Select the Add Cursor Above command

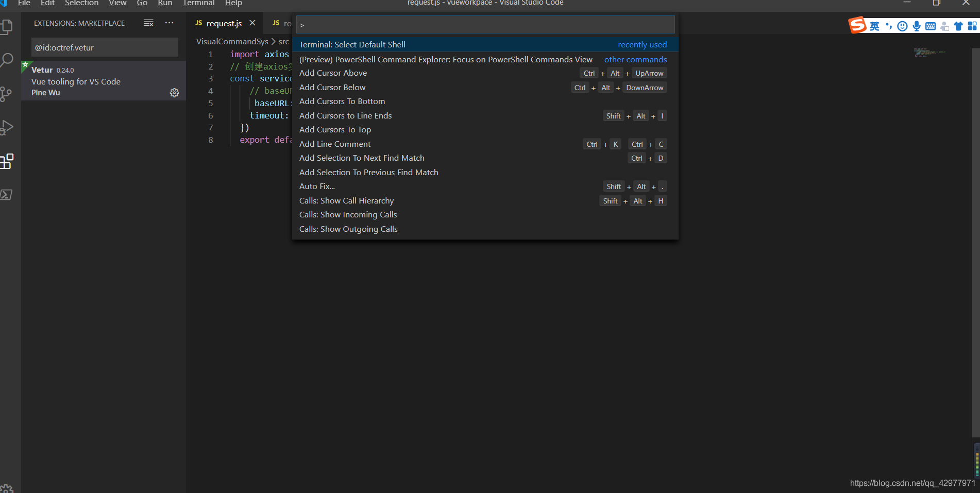point(333,73)
